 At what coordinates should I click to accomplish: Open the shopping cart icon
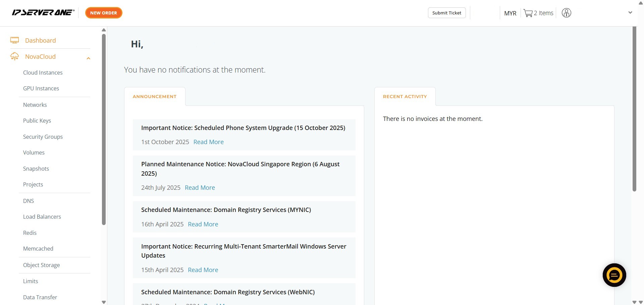528,13
